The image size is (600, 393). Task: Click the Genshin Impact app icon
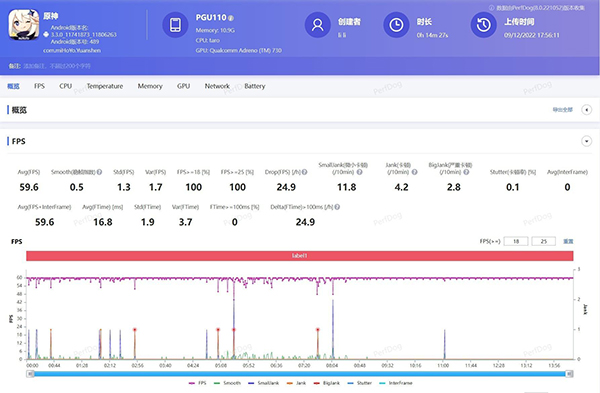pyautogui.click(x=24, y=24)
